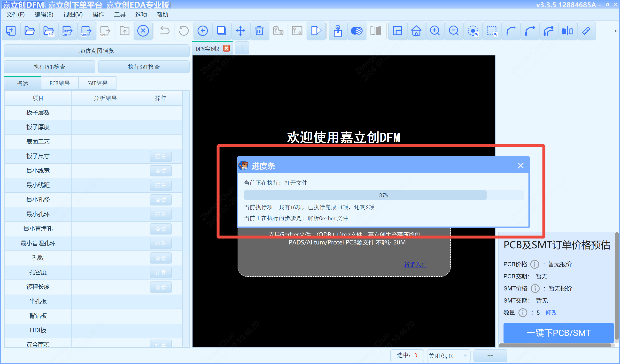Click the zoom in magnifier icon
Image resolution: width=620 pixels, height=364 pixels.
[x=435, y=31]
